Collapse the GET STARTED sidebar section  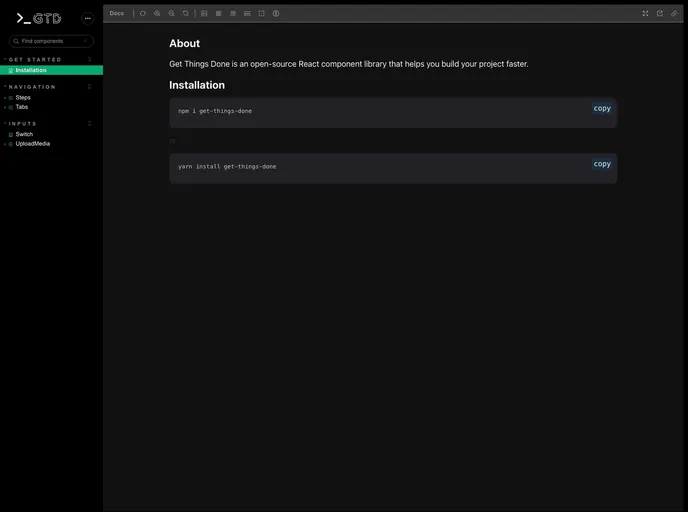(35, 60)
